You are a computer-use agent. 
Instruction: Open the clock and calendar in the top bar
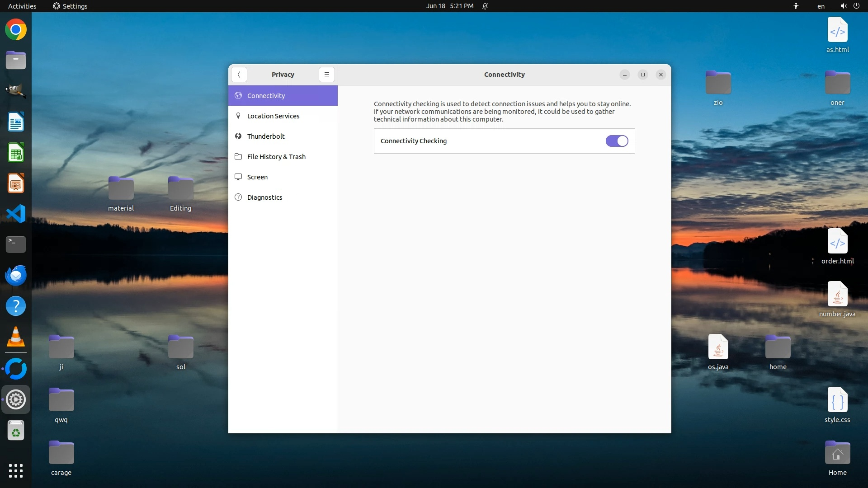pos(449,6)
